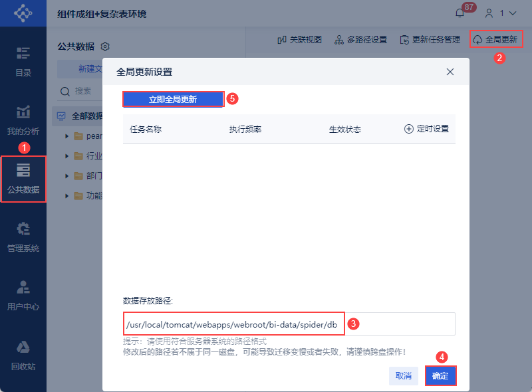
Task: Add a schedule via 定时设置
Action: [x=426, y=129]
